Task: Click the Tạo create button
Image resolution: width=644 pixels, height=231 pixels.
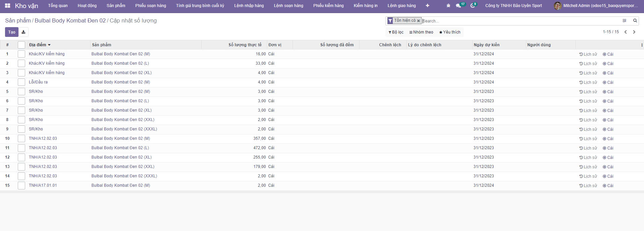Action: coord(12,32)
